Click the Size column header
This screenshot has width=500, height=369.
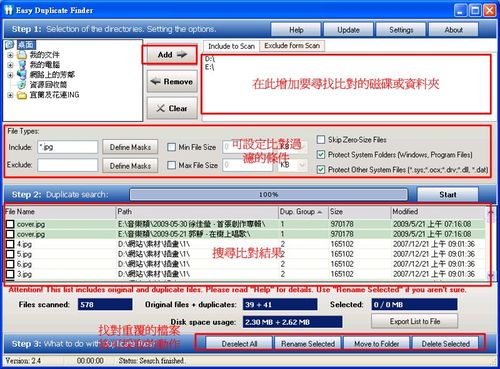point(359,212)
